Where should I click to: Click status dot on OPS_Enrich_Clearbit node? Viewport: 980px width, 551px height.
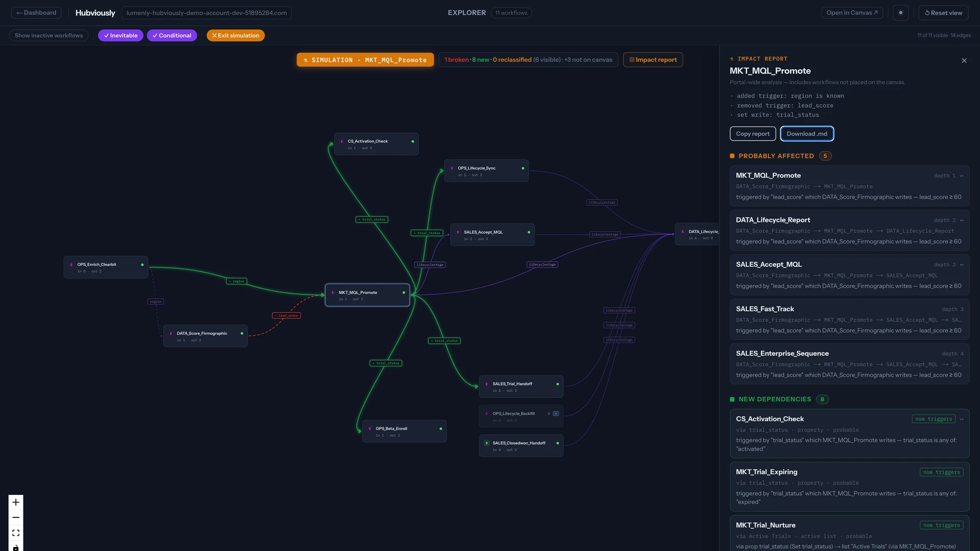click(142, 265)
